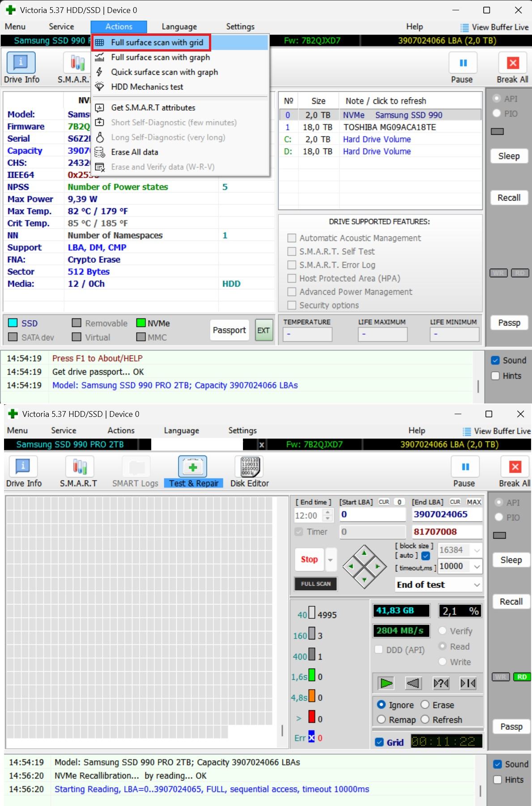Screen dimensions: 532x806
Task: Click Passp button in lower window
Action: [x=511, y=727]
